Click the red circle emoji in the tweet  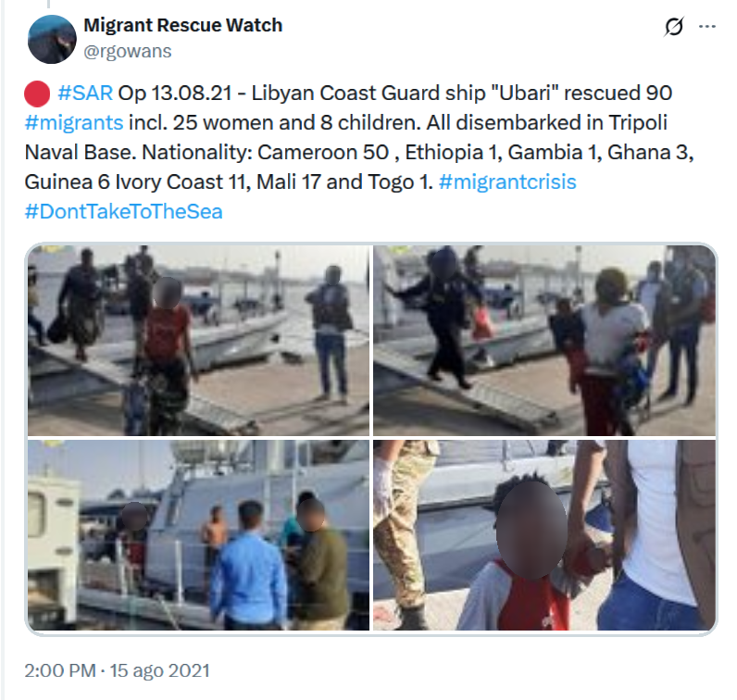37,94
